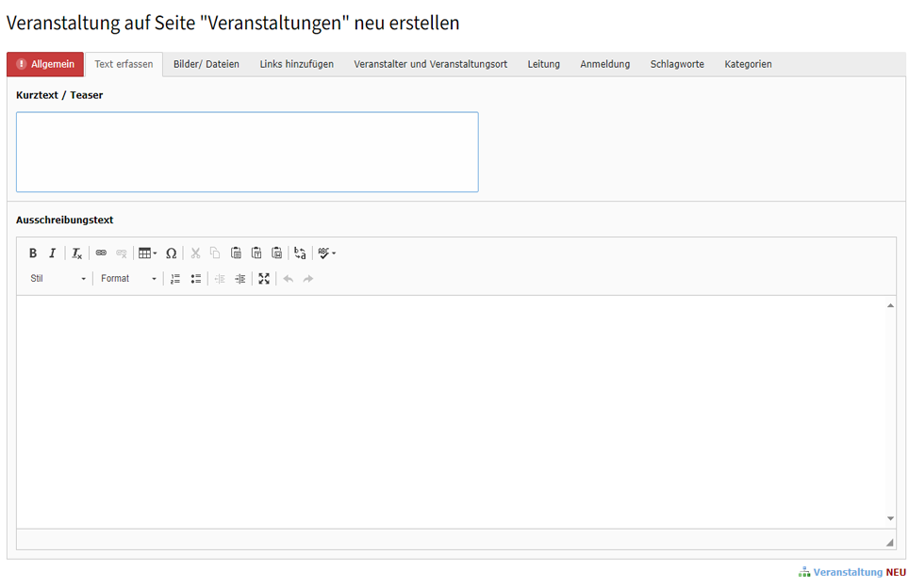909x588 pixels.
Task: Switch to the Allgemein tab
Action: point(45,64)
